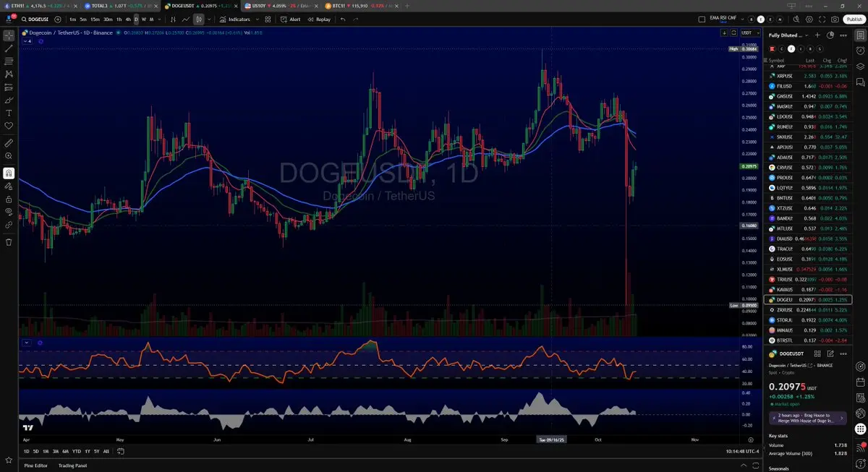
Task: Select the W weekly timeframe
Action: click(x=143, y=20)
